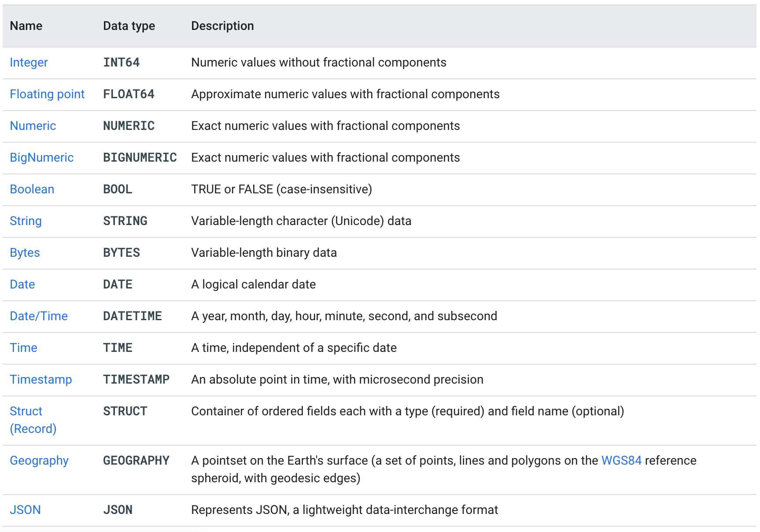Click the TIMESTAMP data type code
This screenshot has height=532, width=760.
(137, 380)
